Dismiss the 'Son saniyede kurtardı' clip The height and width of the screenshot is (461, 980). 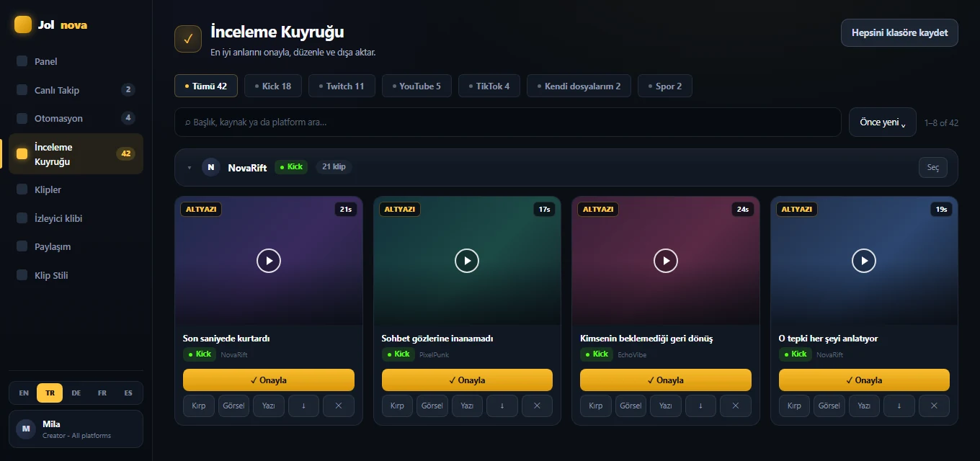[x=339, y=406]
